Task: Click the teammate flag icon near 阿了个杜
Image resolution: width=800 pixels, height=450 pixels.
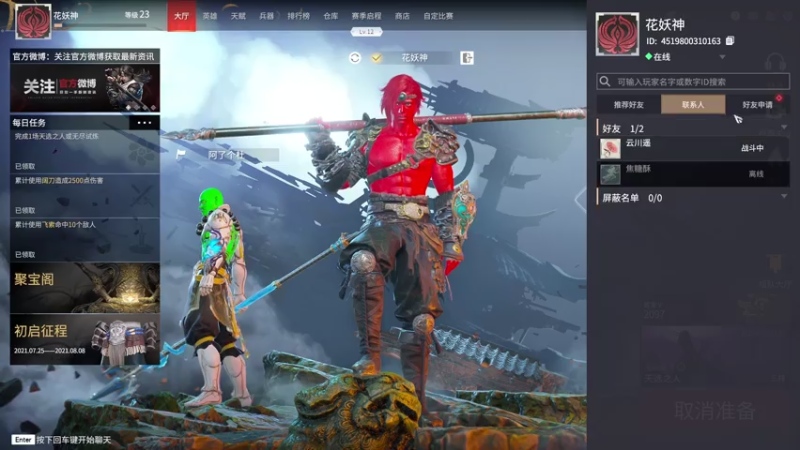Action: click(181, 154)
